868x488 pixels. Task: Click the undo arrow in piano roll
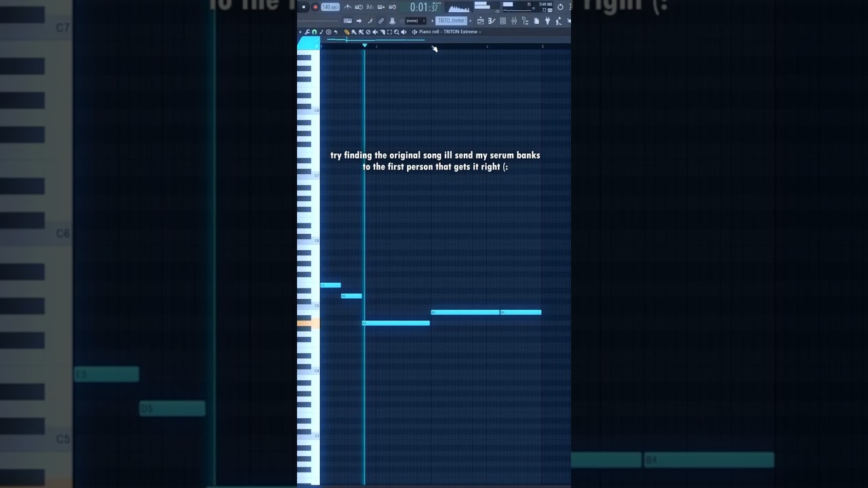(x=336, y=32)
